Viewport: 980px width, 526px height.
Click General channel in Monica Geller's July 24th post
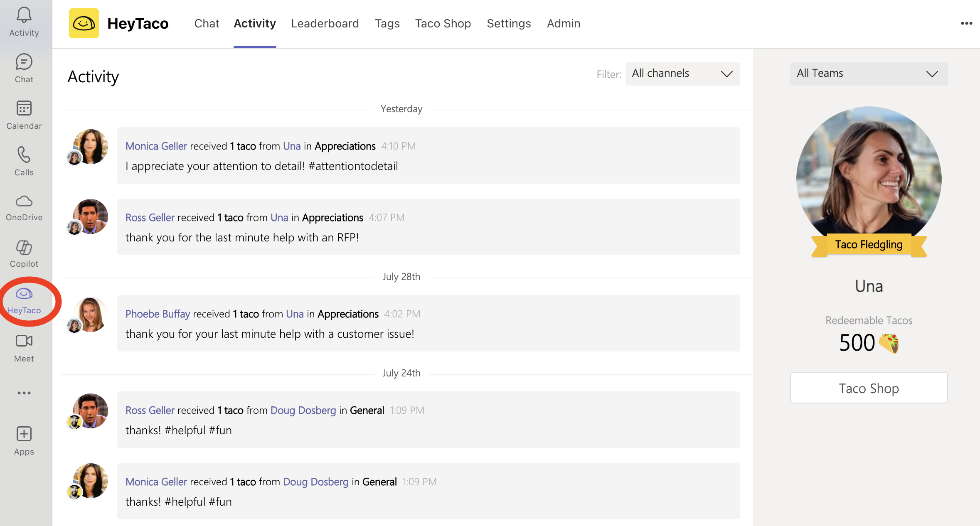pos(379,482)
